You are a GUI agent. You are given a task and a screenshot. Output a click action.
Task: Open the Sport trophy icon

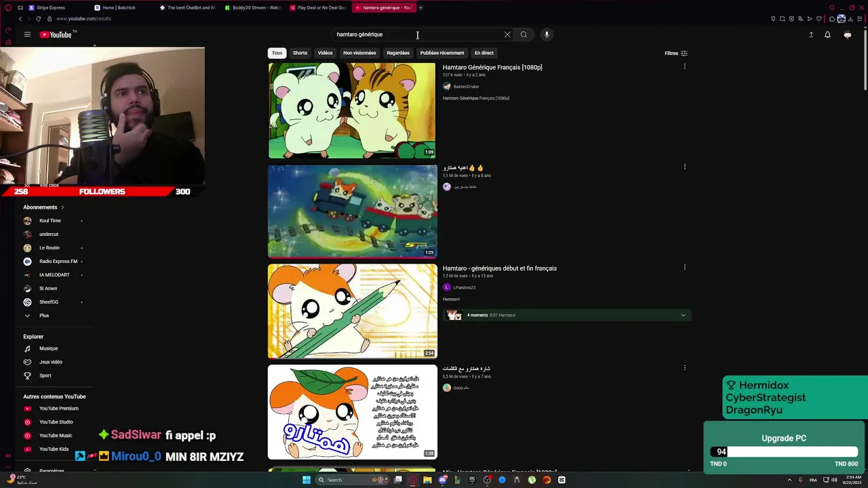[x=27, y=375]
